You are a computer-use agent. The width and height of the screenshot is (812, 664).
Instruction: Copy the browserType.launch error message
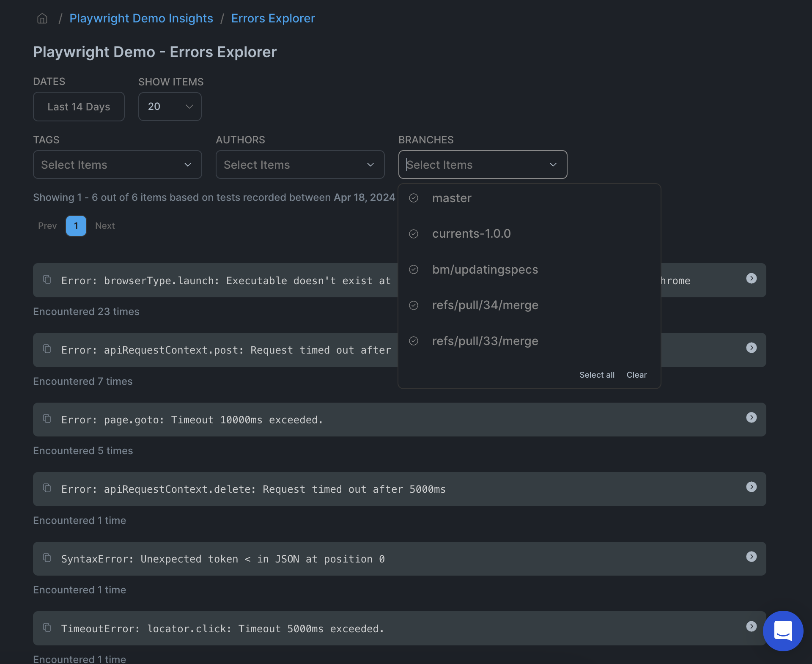click(x=47, y=280)
